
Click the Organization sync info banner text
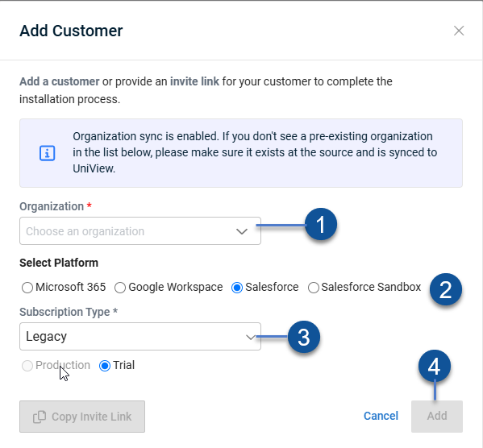pyautogui.click(x=255, y=152)
